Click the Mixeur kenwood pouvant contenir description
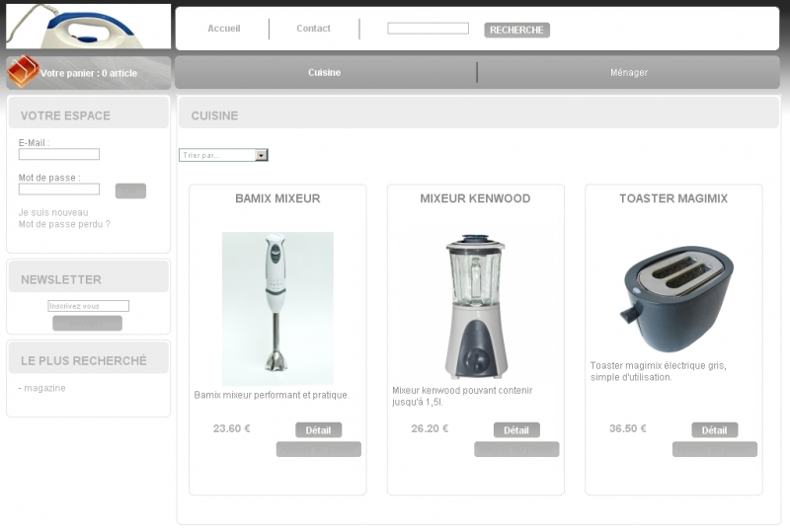 click(462, 396)
